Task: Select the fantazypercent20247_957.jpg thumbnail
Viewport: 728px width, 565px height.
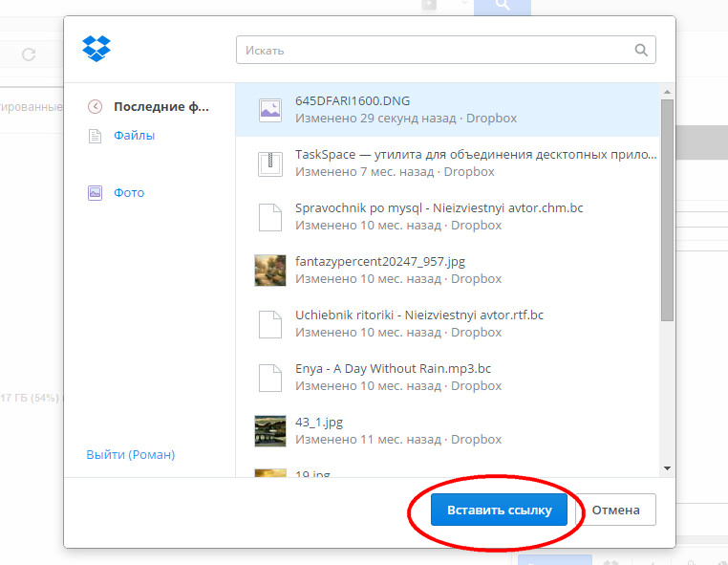Action: click(x=270, y=271)
